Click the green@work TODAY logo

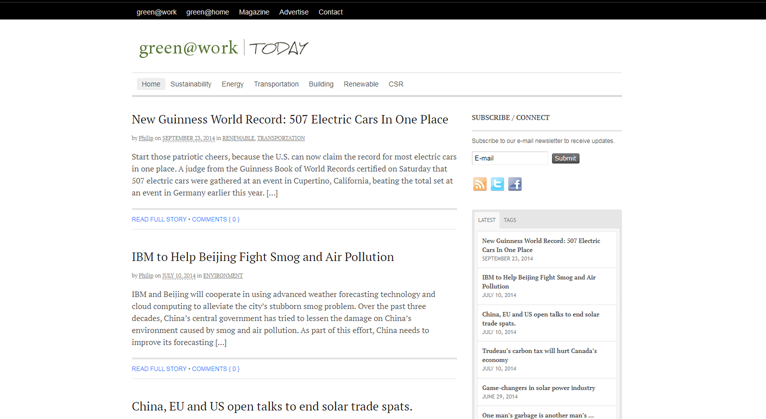(x=224, y=48)
